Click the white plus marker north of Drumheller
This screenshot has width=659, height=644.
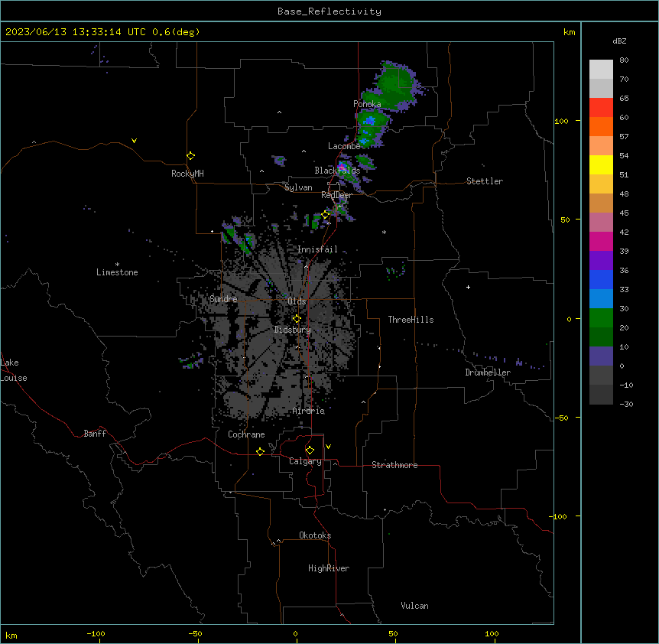pyautogui.click(x=468, y=287)
